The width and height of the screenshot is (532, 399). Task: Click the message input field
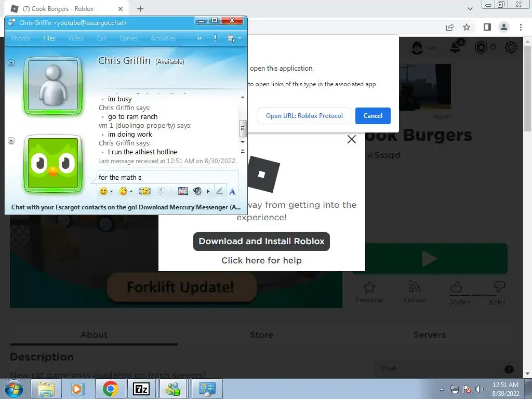[x=168, y=177]
